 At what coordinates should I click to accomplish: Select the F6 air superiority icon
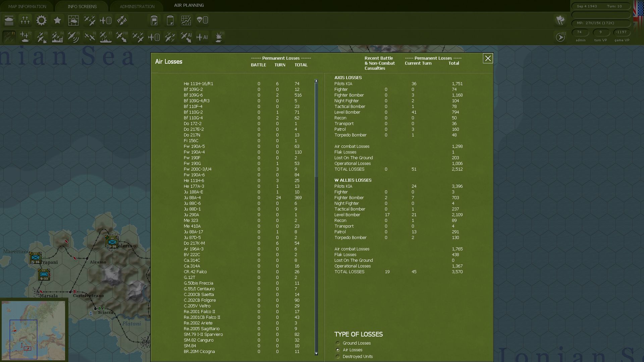pos(90,37)
